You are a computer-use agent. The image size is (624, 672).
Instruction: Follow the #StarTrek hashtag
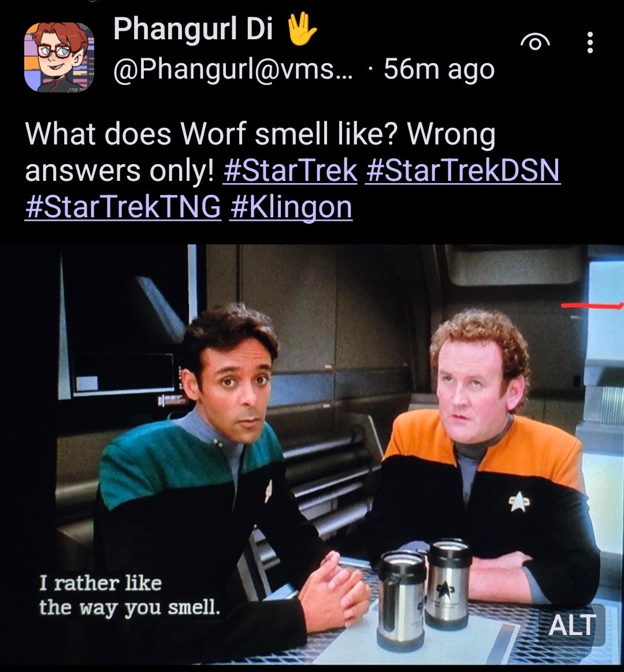tap(290, 170)
